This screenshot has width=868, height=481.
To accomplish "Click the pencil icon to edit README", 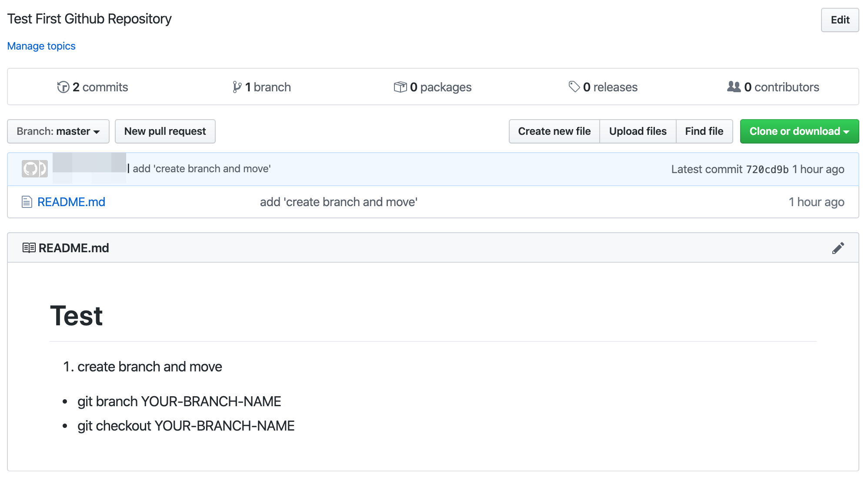I will (838, 248).
